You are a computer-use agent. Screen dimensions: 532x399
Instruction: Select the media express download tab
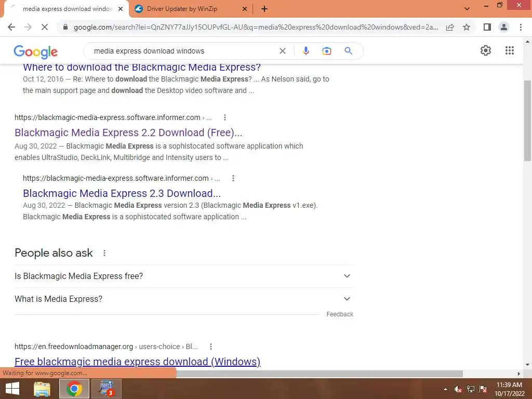(x=66, y=9)
